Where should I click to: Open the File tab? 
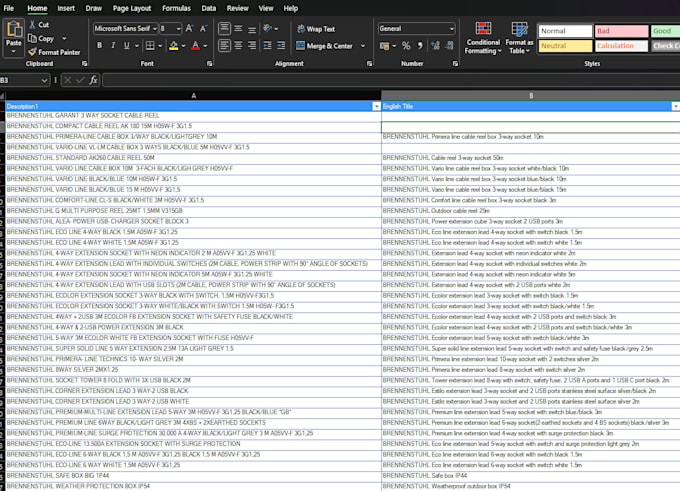pyautogui.click(x=9, y=8)
